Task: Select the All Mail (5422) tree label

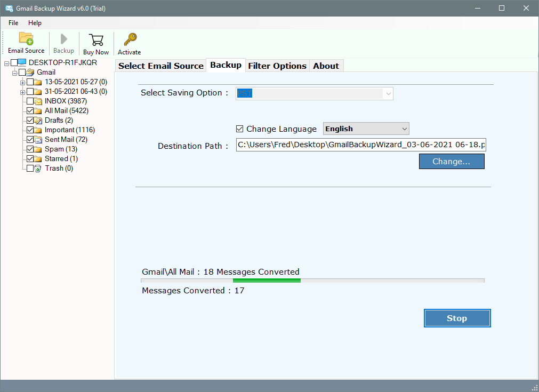Action: pyautogui.click(x=67, y=111)
